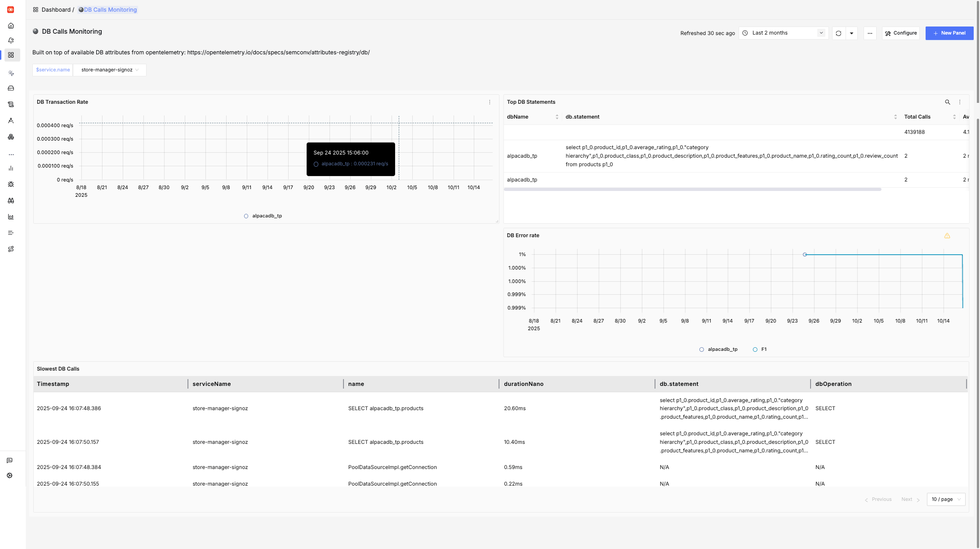
Task: Click the New Panel button
Action: click(949, 33)
